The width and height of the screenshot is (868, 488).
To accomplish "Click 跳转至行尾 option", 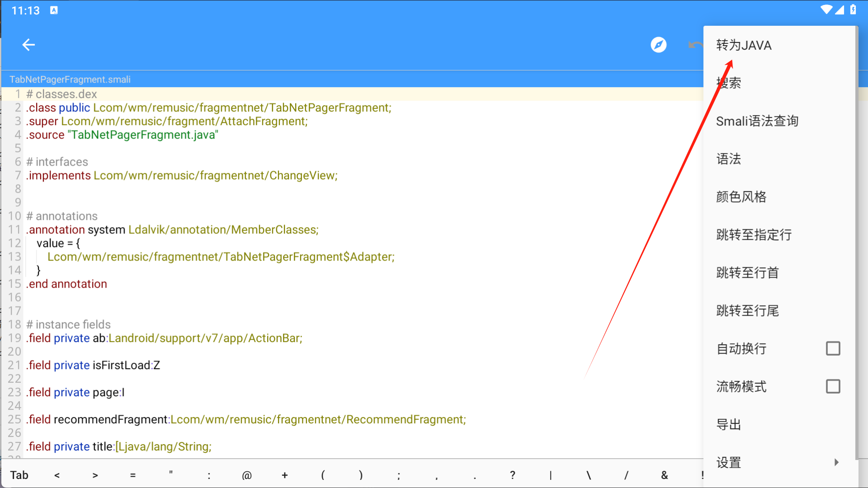I will 747,311.
